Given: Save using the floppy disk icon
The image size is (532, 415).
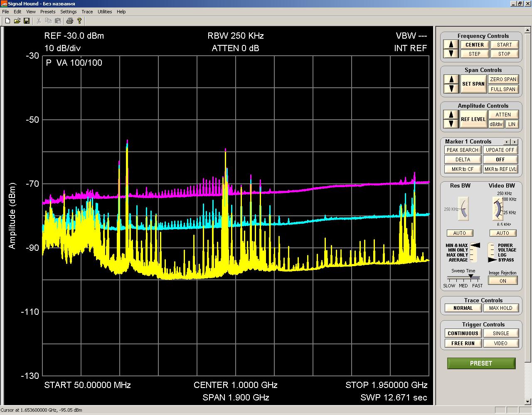Looking at the screenshot, I should pyautogui.click(x=27, y=21).
